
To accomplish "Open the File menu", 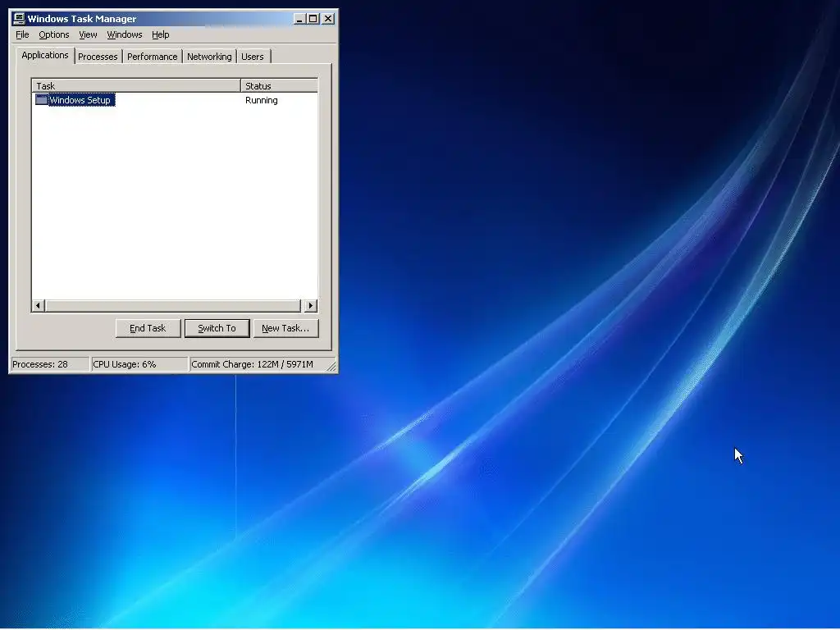I will [22, 34].
